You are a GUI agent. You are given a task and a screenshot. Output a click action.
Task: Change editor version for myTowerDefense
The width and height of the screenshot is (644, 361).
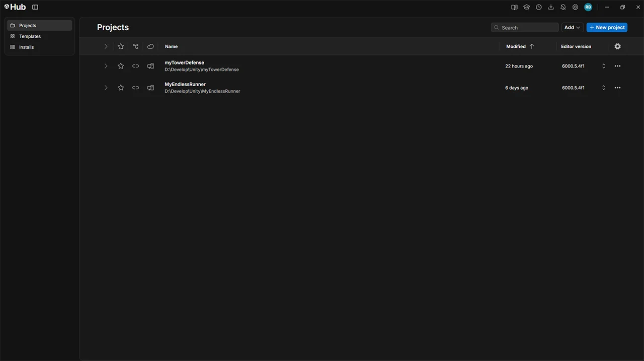click(x=604, y=66)
